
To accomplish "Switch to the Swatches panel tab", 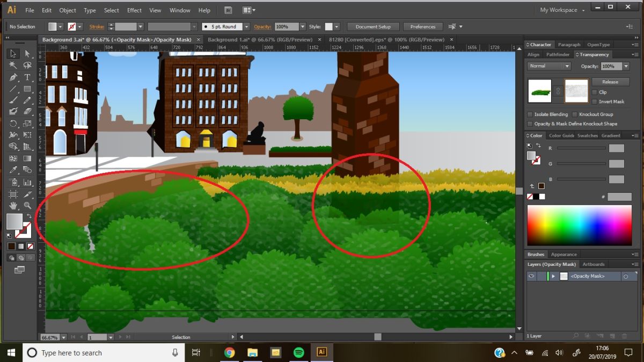I will coord(587,135).
